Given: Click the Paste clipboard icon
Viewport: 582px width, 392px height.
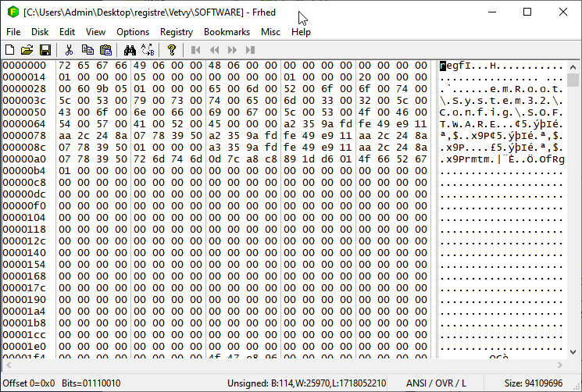Looking at the screenshot, I should tap(105, 50).
